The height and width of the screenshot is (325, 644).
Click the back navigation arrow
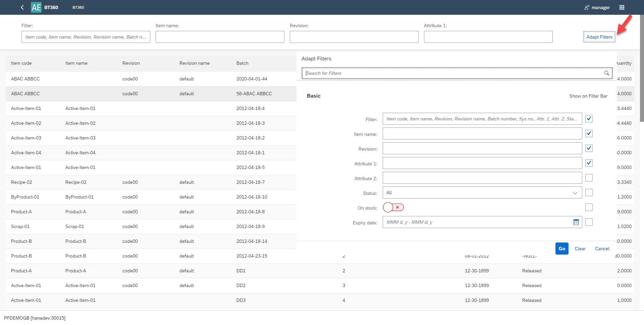[x=22, y=7]
